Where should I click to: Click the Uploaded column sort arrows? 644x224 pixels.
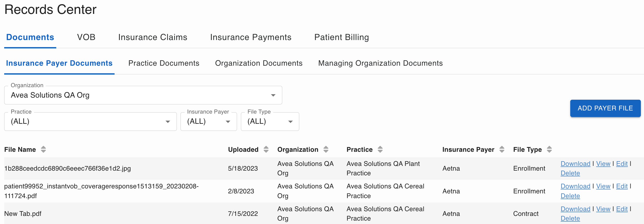pyautogui.click(x=266, y=149)
